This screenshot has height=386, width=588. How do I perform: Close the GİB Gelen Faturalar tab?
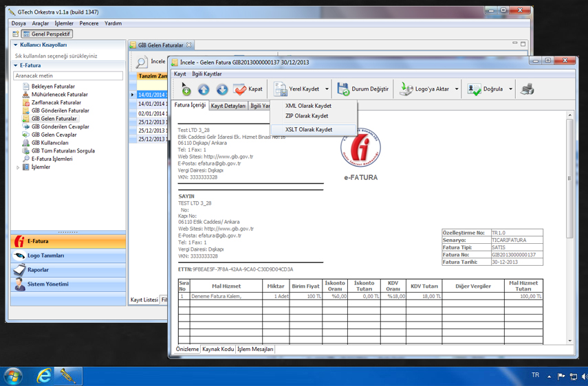[x=189, y=45]
